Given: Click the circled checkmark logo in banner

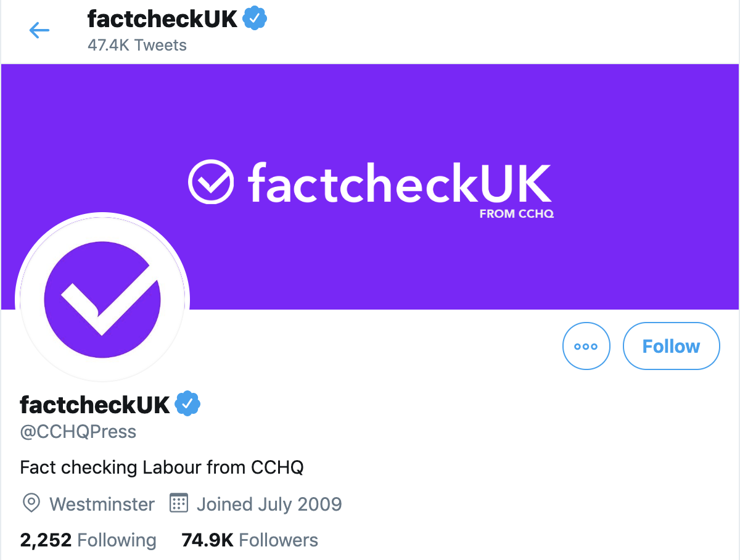Looking at the screenshot, I should (x=211, y=182).
